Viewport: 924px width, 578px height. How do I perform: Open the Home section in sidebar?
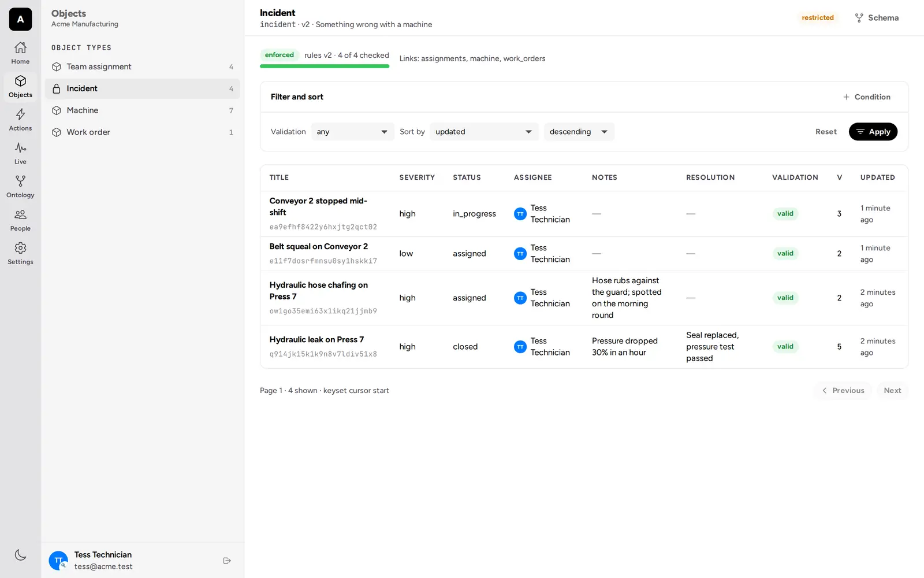20,53
